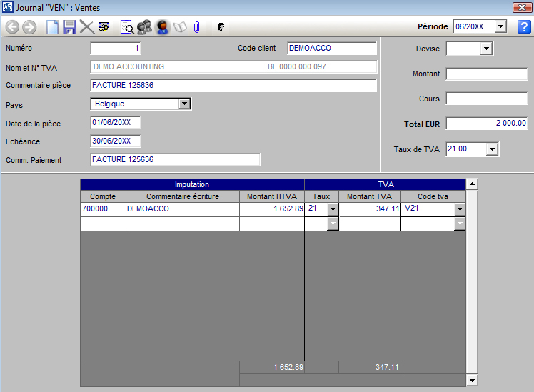Close the Journal VEN Ventes window
Screen dimensions: 534x392
tap(522, 7)
